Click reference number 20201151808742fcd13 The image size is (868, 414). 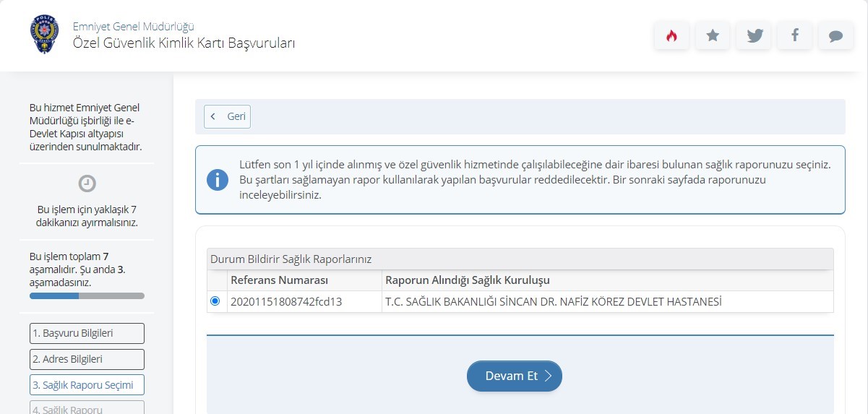[x=286, y=302]
